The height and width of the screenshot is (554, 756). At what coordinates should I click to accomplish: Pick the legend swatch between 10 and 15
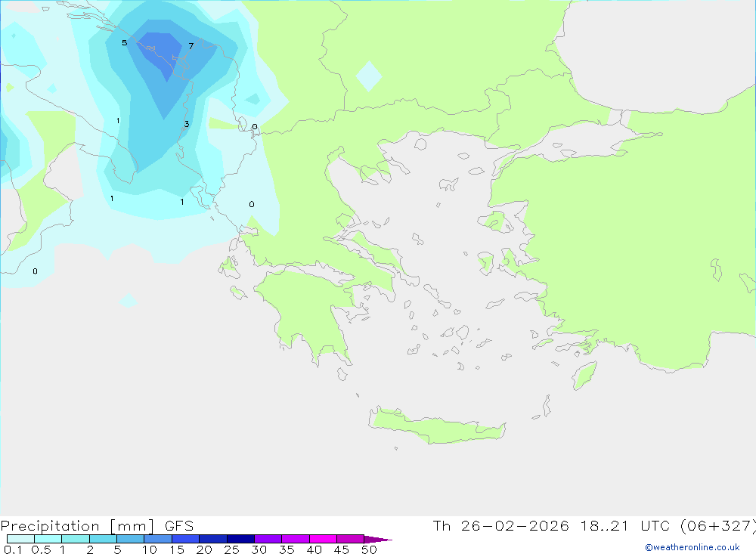[x=158, y=539]
